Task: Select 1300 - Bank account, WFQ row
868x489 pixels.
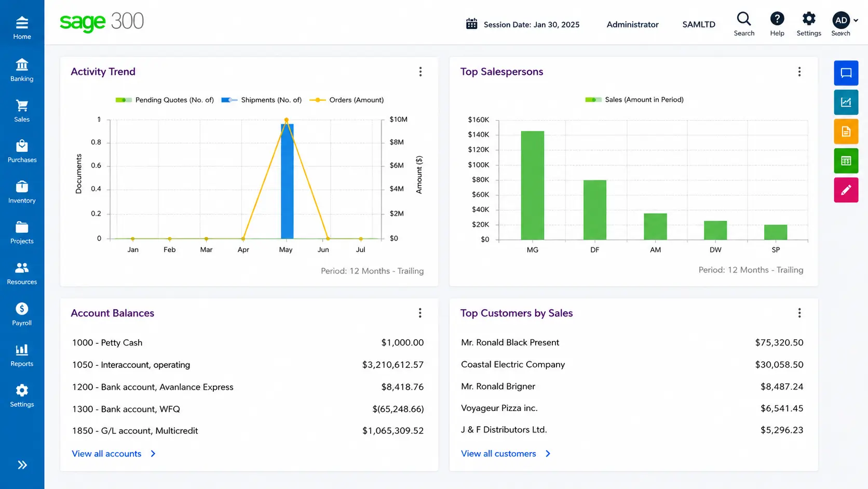Action: (248, 409)
